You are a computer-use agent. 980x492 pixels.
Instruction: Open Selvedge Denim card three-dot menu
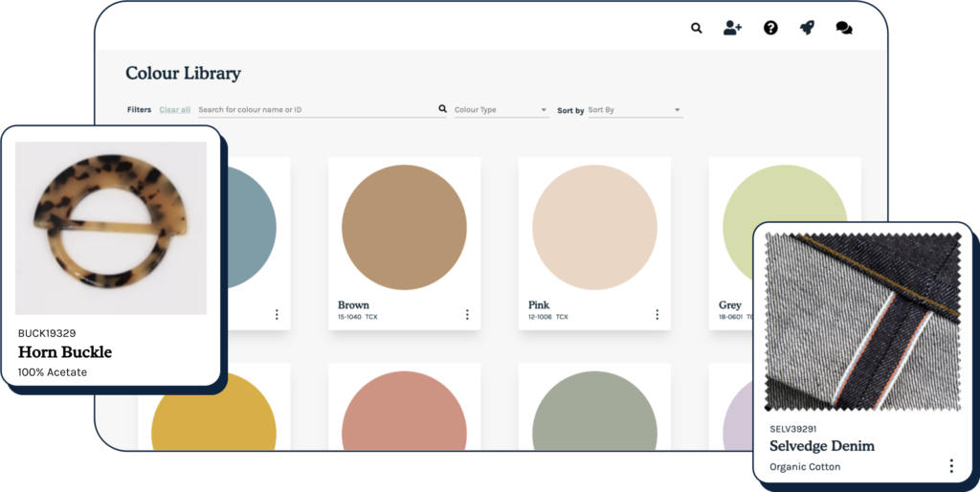click(x=951, y=466)
